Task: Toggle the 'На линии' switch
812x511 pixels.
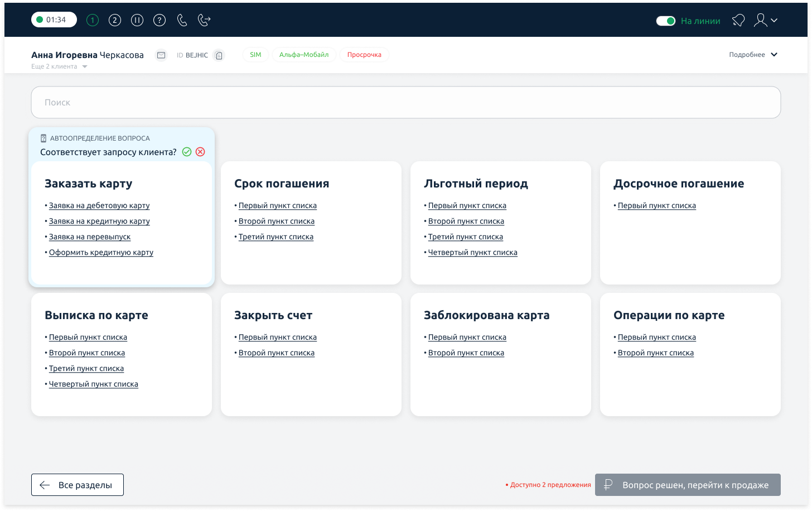Action: (x=666, y=21)
